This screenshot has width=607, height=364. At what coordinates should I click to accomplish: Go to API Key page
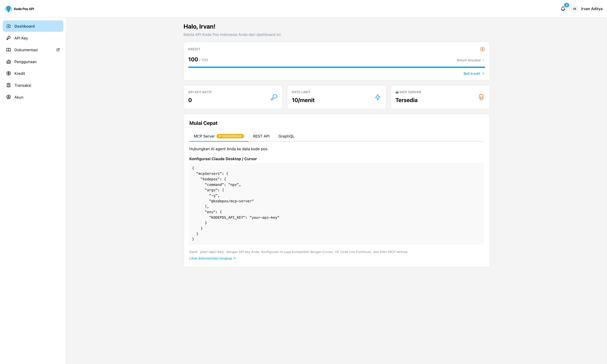[x=33, y=38]
